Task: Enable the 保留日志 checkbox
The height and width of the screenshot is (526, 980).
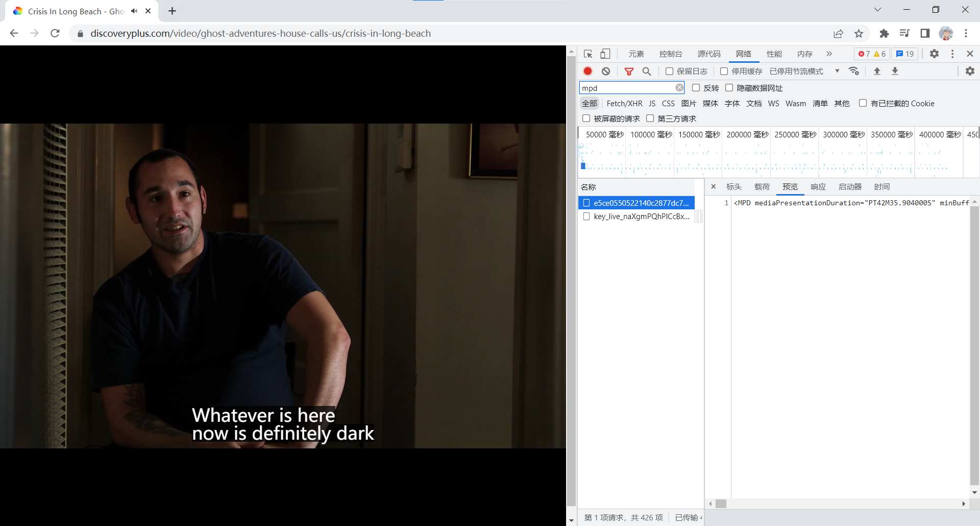Action: [x=669, y=71]
